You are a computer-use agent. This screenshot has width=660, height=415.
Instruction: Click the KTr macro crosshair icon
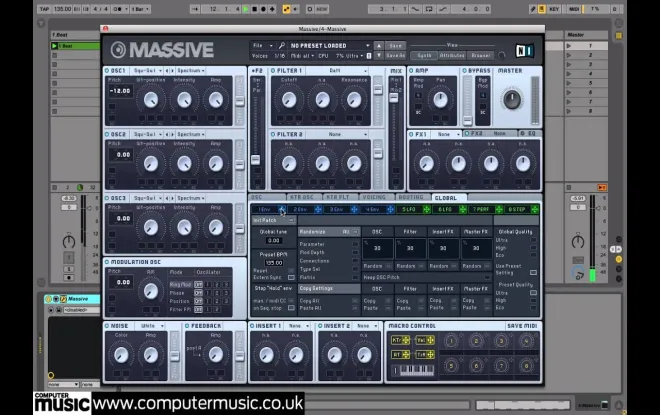[406, 340]
